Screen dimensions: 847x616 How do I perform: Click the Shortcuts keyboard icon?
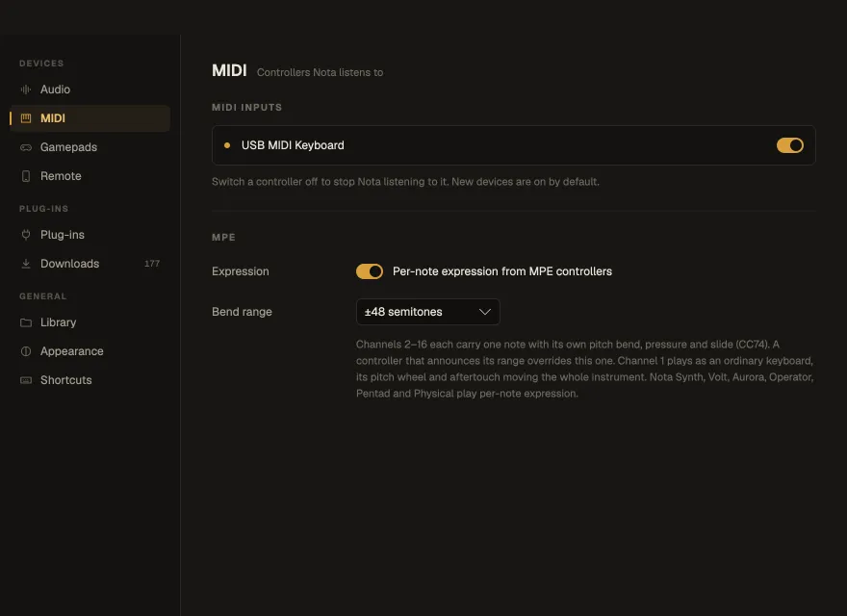click(x=25, y=380)
